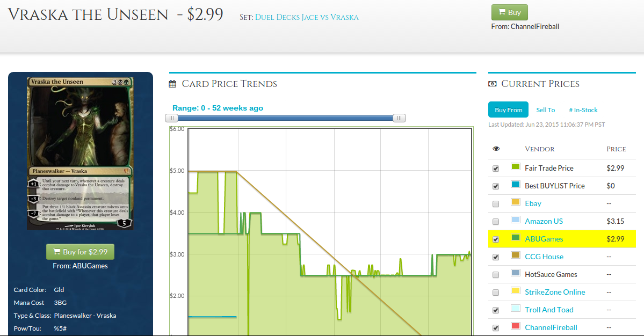The height and width of the screenshot is (336, 644).
Task: Click the Vraska the Unseen card image
Action: tap(80, 154)
